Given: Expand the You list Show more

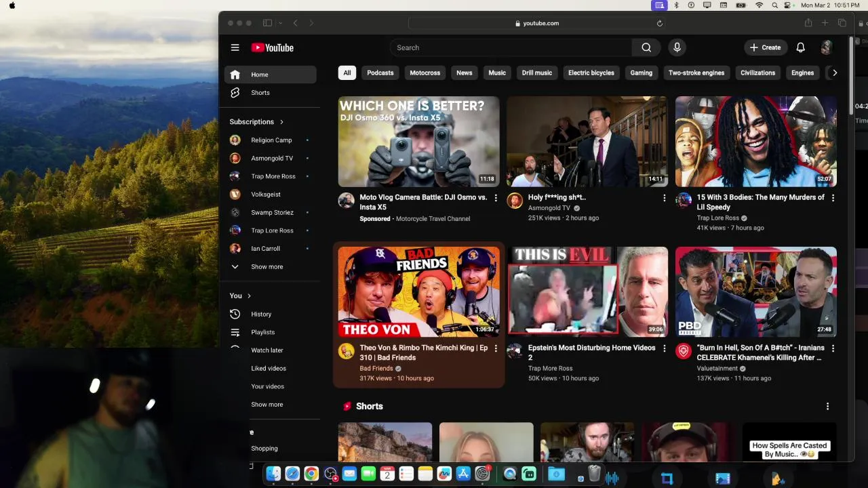Looking at the screenshot, I should pos(271,405).
